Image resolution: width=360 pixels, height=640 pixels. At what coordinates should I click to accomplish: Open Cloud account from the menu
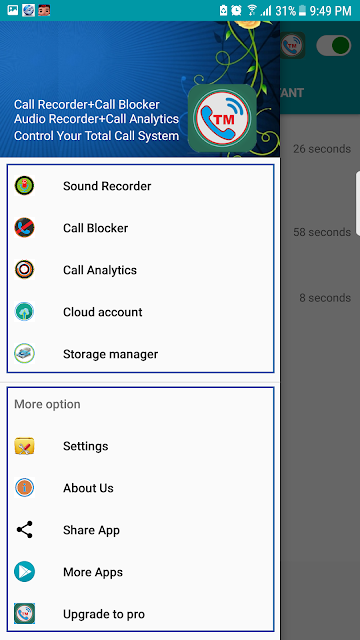coord(140,312)
